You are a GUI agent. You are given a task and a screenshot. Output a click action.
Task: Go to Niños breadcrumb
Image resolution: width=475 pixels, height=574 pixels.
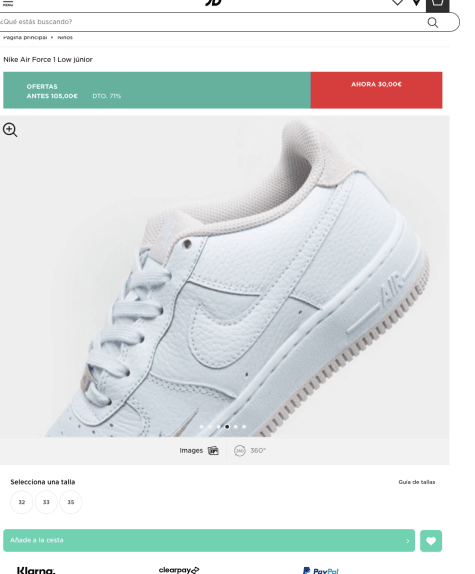pos(65,37)
